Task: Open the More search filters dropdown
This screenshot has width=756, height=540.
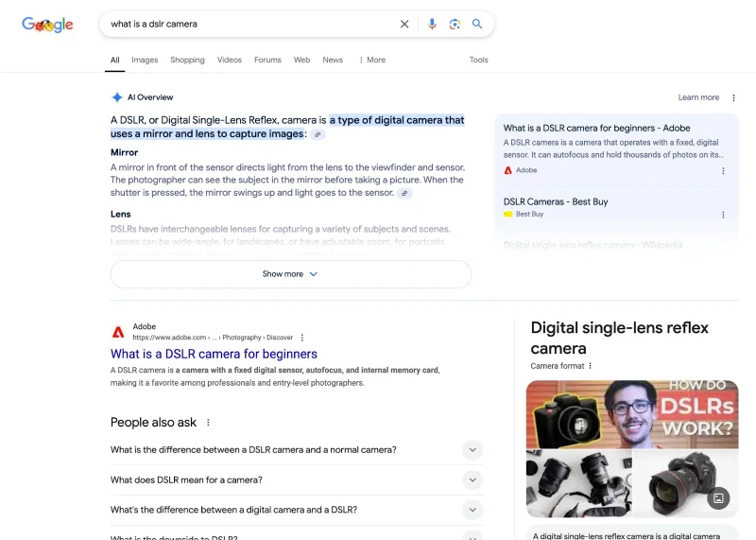Action: (371, 60)
